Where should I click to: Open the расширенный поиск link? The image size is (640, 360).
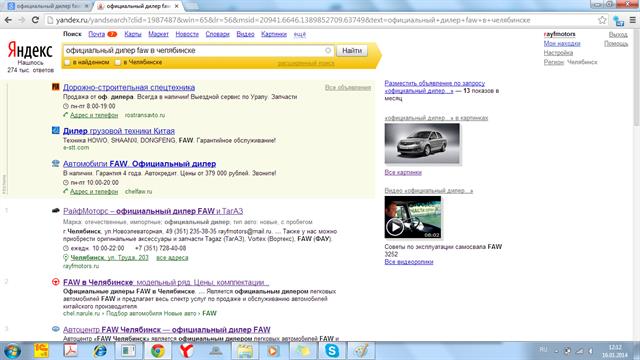click(x=306, y=63)
